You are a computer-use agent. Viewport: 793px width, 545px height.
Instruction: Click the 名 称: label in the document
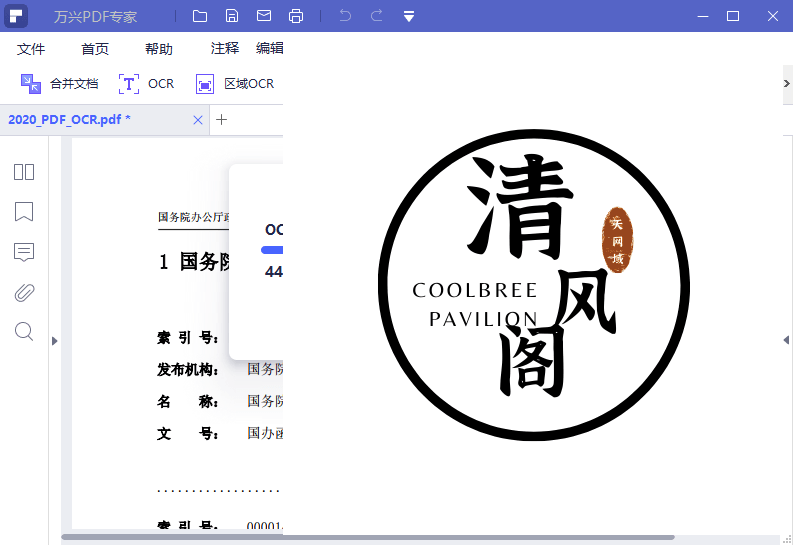tap(188, 401)
